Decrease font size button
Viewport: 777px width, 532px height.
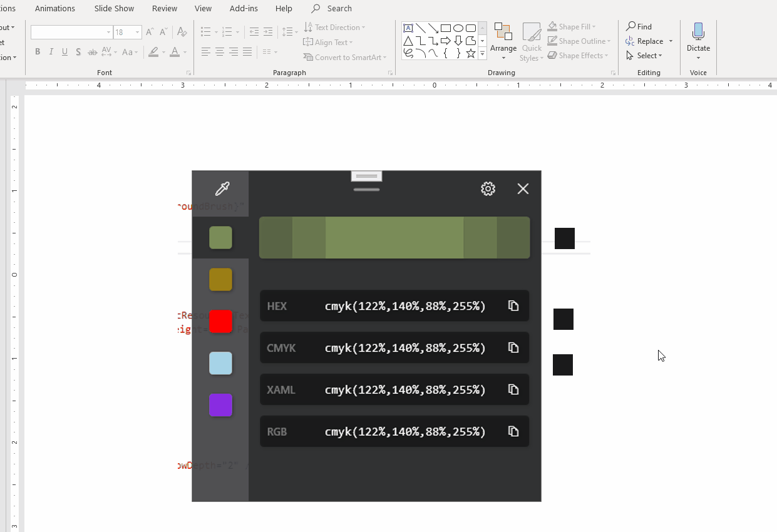tap(163, 32)
